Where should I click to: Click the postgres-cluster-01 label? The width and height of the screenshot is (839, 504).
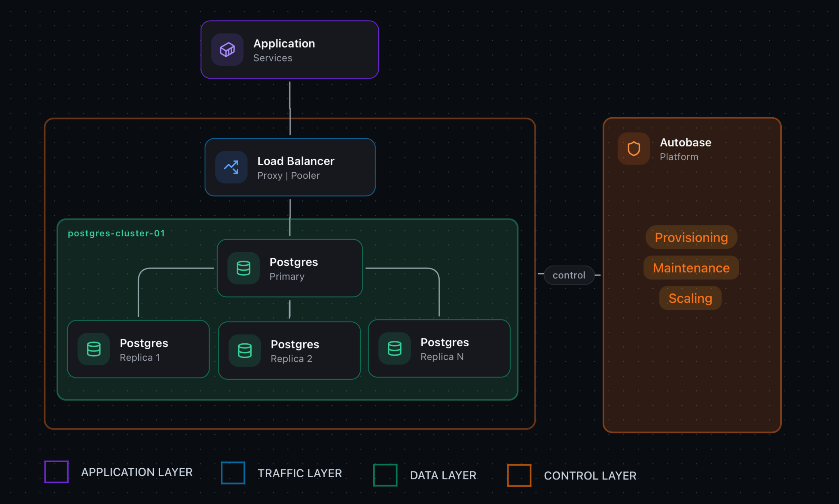tap(117, 233)
